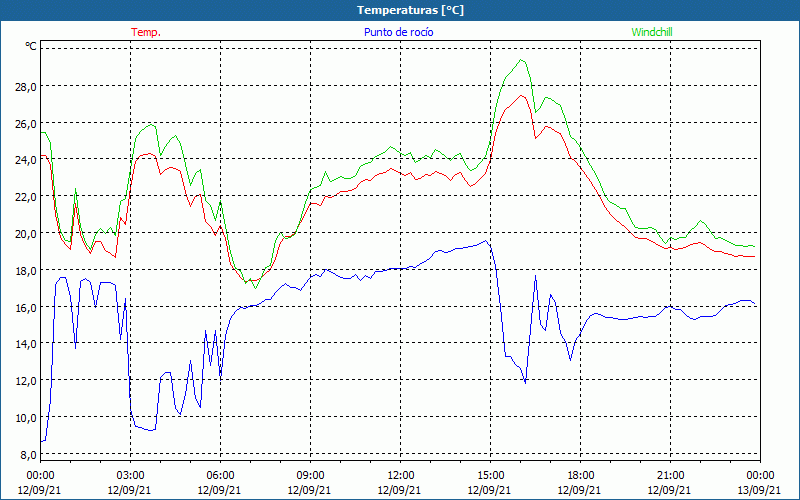Click the 18:00 time axis label
Screen dimensions: 800x500
tap(581, 476)
